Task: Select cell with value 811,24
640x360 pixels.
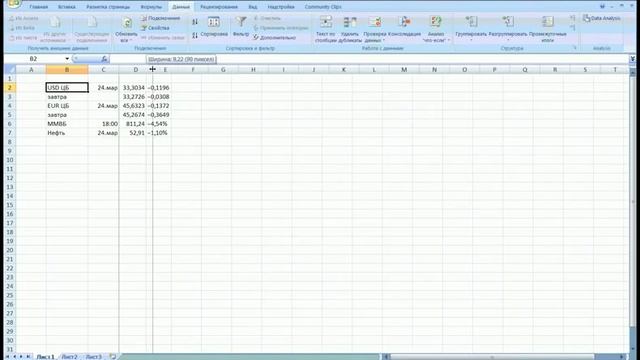Action: (x=133, y=124)
